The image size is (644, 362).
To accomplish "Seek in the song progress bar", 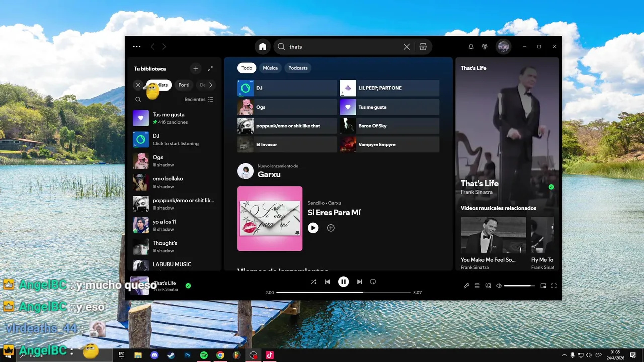I will click(x=343, y=292).
